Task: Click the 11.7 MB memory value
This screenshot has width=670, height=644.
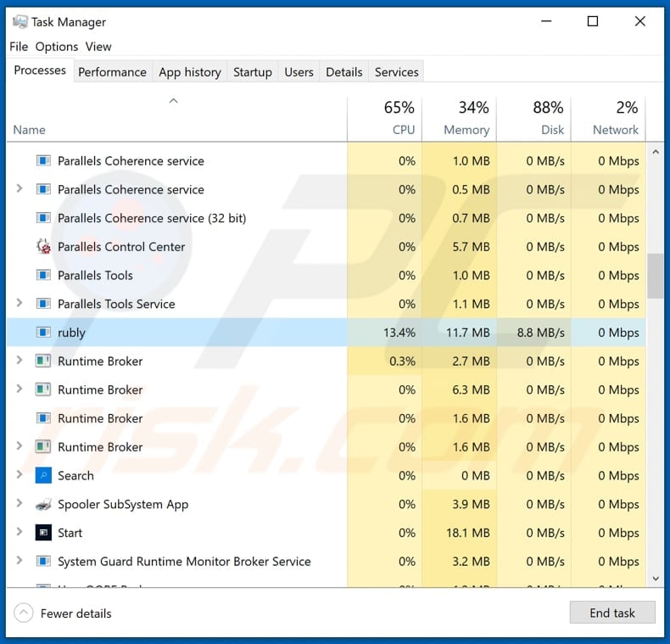Action: (468, 333)
